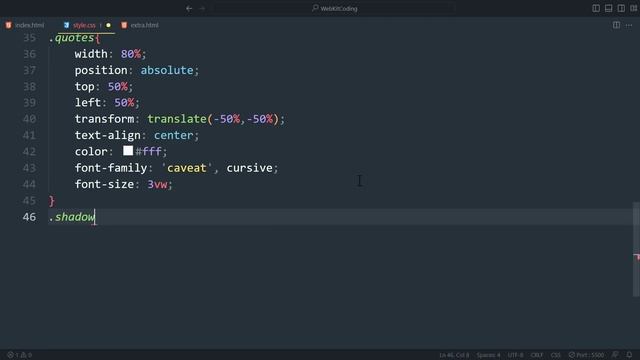
Task: Click Live Server Port: 5500 status
Action: click(586, 355)
